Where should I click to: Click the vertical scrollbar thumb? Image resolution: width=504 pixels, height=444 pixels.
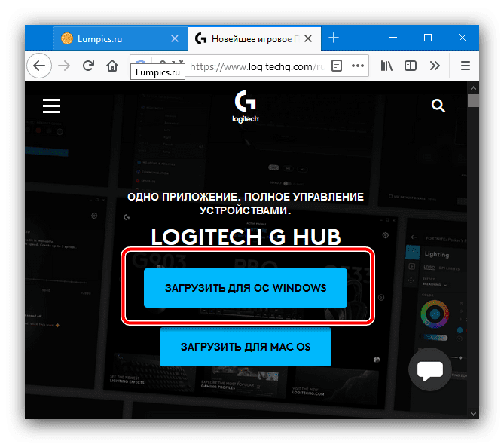[473, 101]
